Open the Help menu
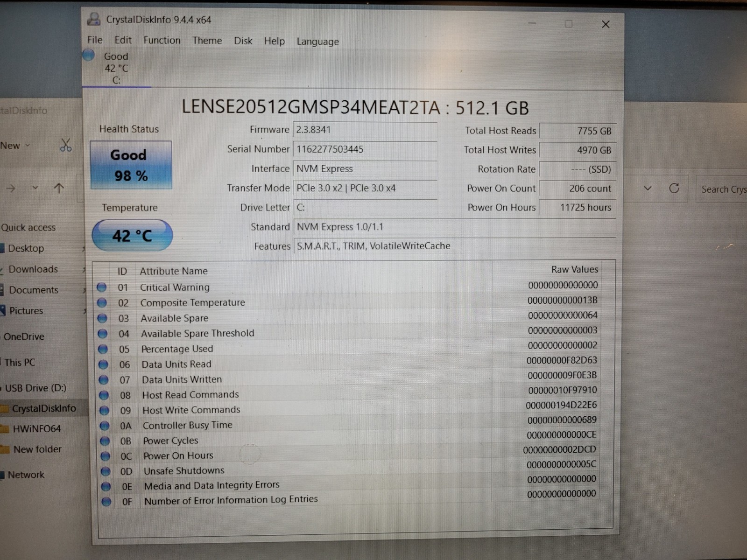Image resolution: width=747 pixels, height=560 pixels. (274, 41)
